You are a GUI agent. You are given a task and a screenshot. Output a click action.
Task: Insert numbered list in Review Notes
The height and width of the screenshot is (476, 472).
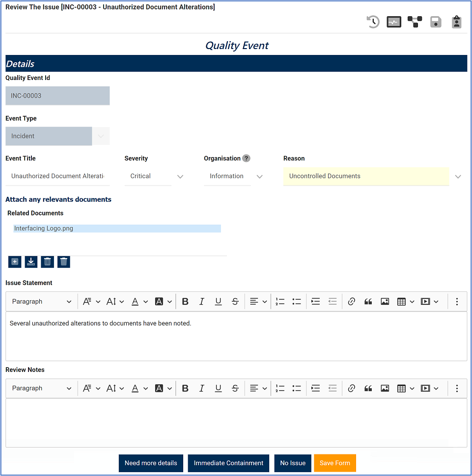[x=280, y=388]
